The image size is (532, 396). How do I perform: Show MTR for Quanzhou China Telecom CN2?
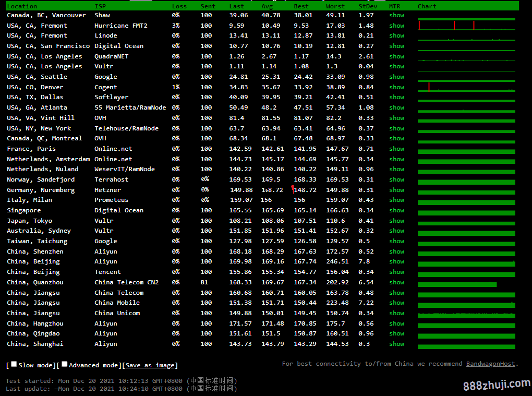(x=396, y=283)
